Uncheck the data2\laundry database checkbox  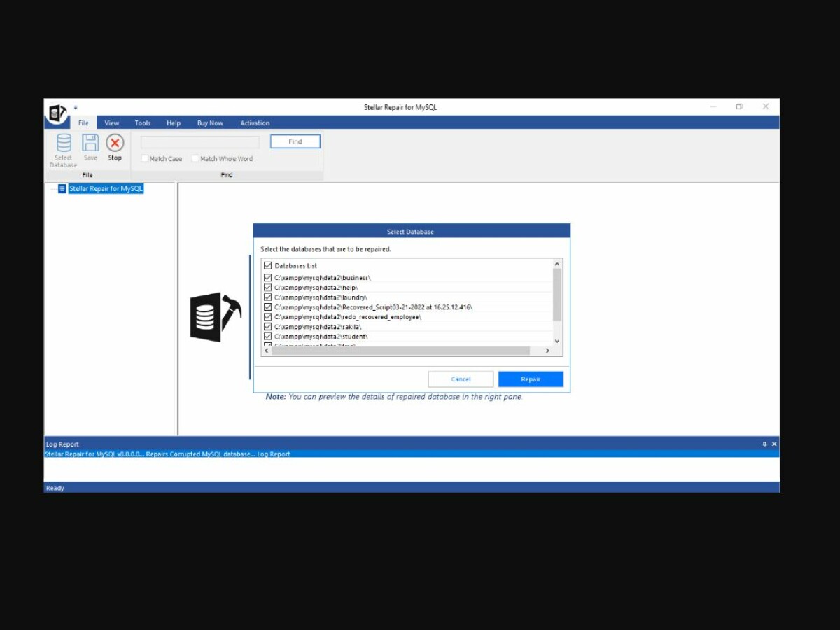tap(267, 297)
